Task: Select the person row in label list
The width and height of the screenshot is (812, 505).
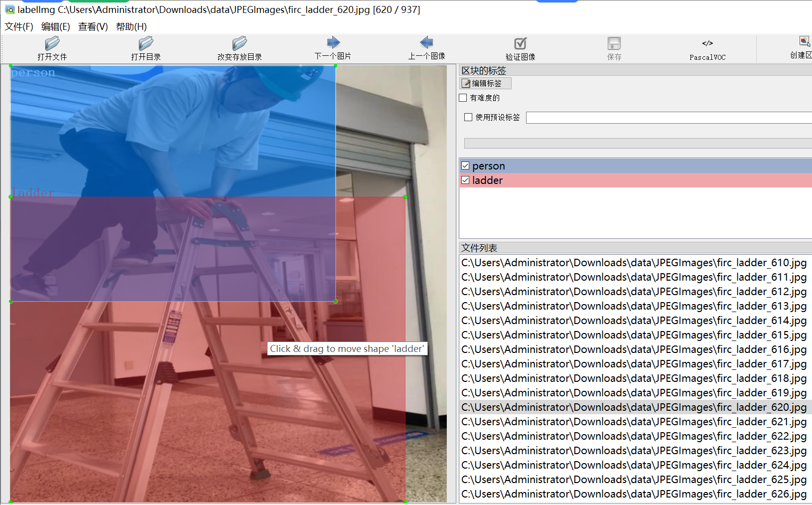Action: click(636, 166)
